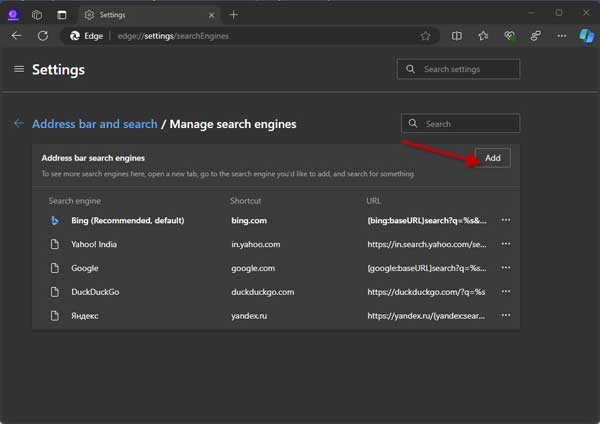Go back with the browser back arrow
Image resolution: width=600 pixels, height=424 pixels.
16,36
